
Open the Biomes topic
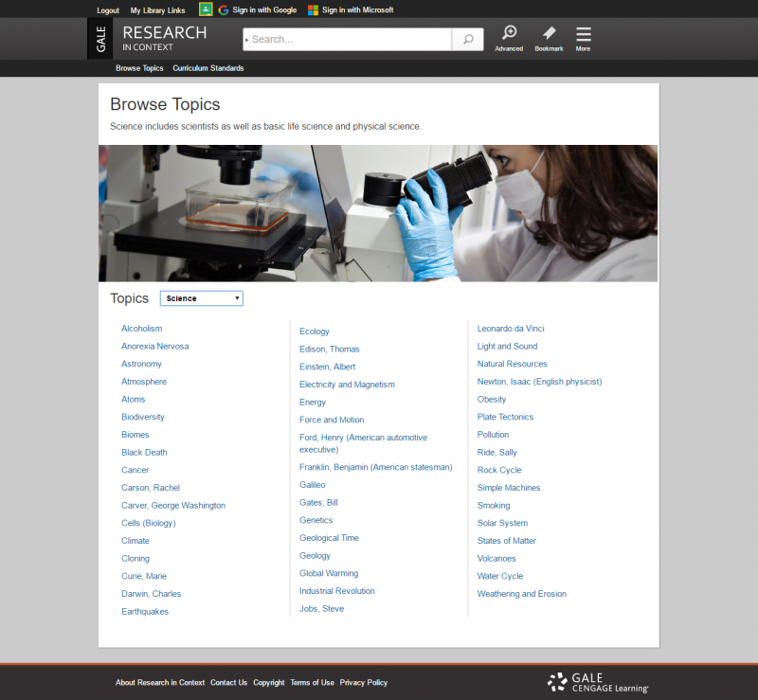(135, 435)
